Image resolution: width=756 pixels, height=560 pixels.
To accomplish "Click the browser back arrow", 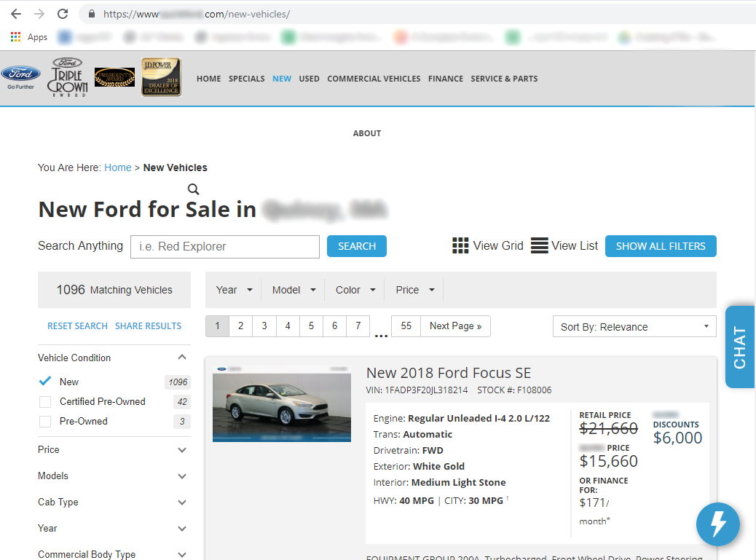I will point(15,14).
